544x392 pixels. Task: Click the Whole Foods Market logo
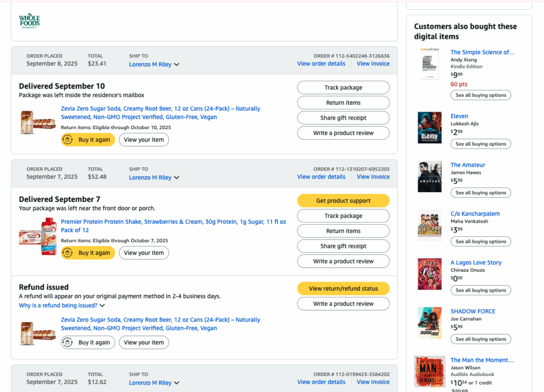click(x=30, y=21)
